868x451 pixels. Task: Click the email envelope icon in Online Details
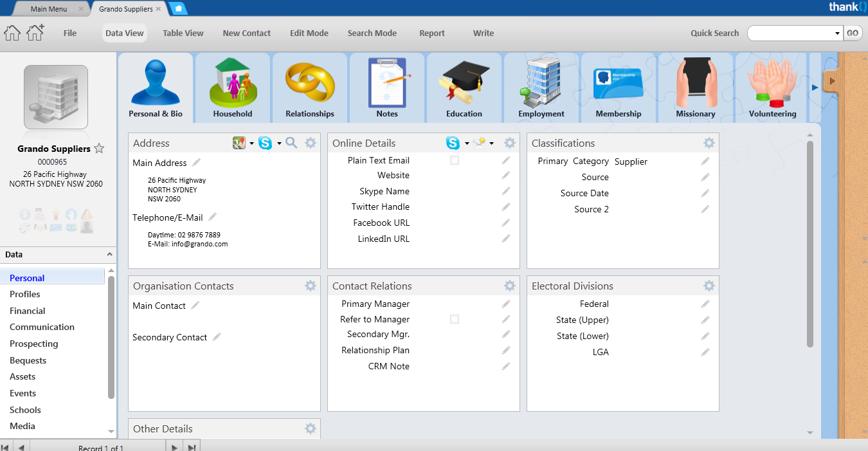click(x=479, y=143)
